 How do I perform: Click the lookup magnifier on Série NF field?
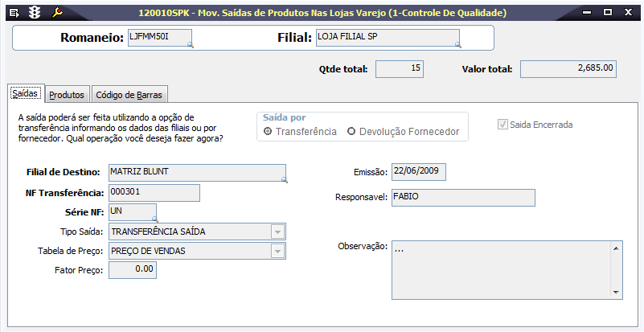(154, 219)
